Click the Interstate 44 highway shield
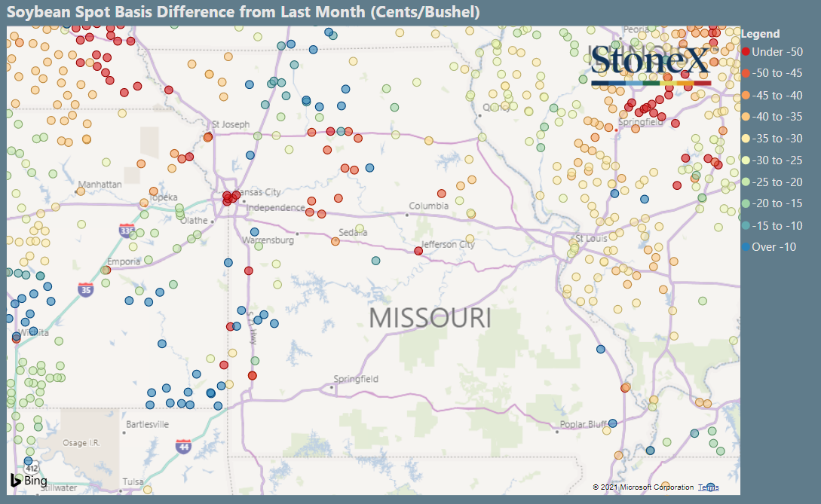 (x=183, y=447)
